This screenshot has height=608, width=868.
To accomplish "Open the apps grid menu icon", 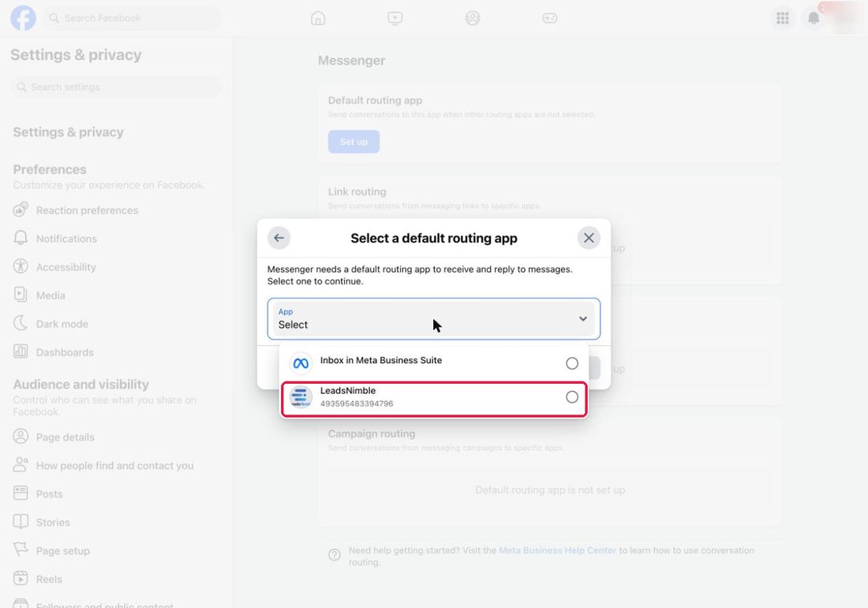I will coord(783,18).
